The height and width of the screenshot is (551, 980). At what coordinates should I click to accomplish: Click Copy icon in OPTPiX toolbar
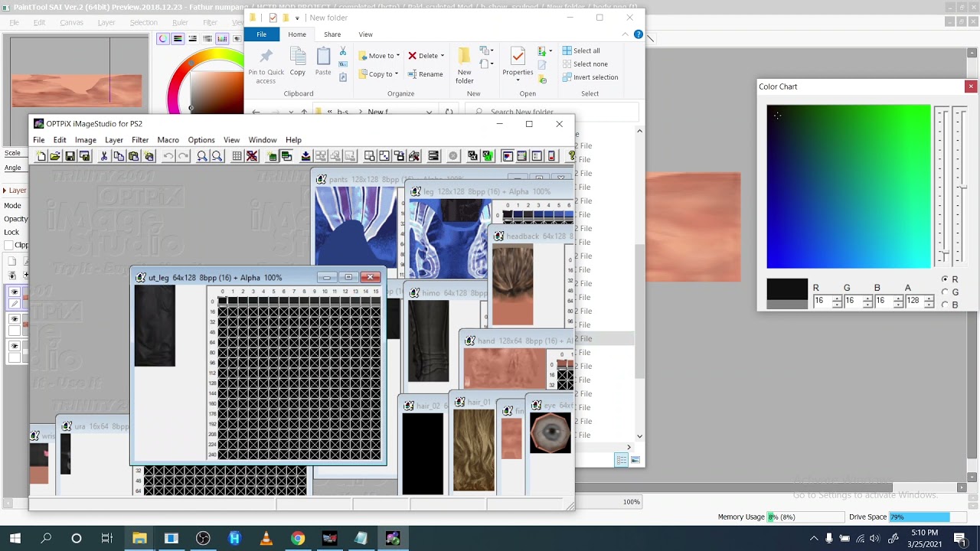(119, 156)
